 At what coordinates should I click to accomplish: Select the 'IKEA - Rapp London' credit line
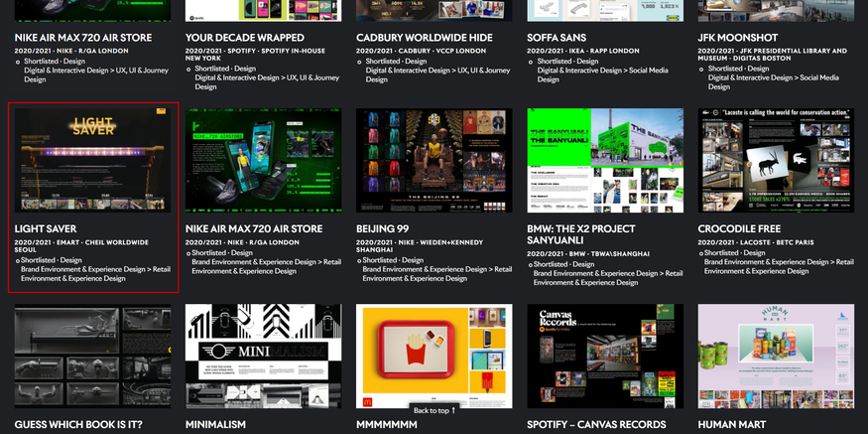coord(583,51)
